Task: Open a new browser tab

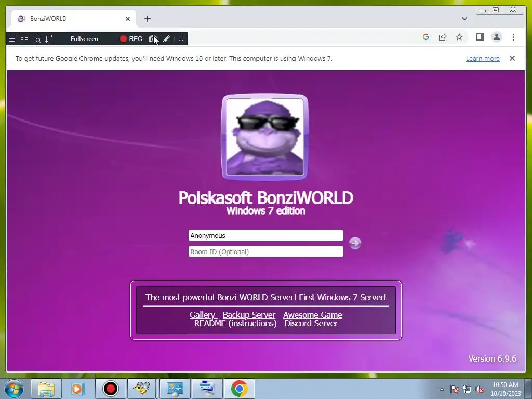Action: (x=147, y=19)
